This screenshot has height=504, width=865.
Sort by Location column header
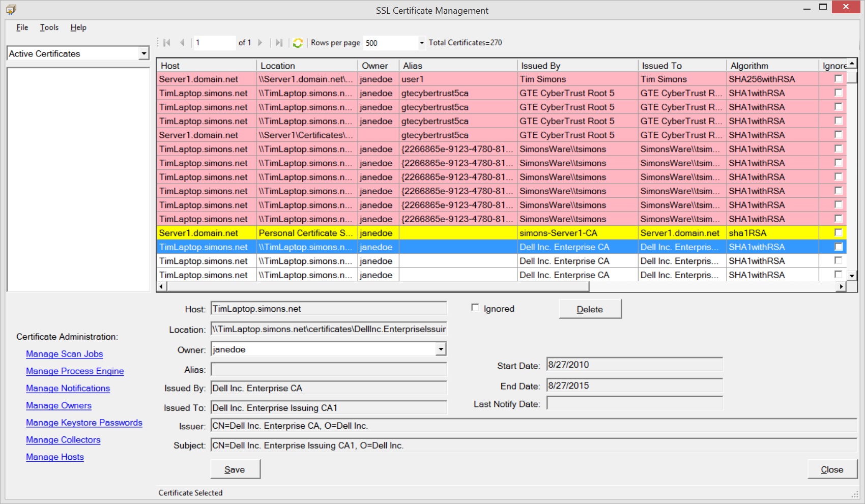click(307, 66)
